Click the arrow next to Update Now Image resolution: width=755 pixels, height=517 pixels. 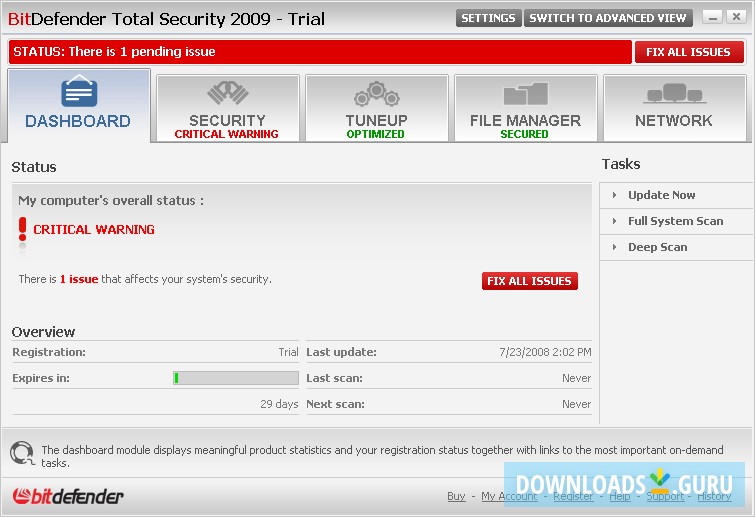614,195
